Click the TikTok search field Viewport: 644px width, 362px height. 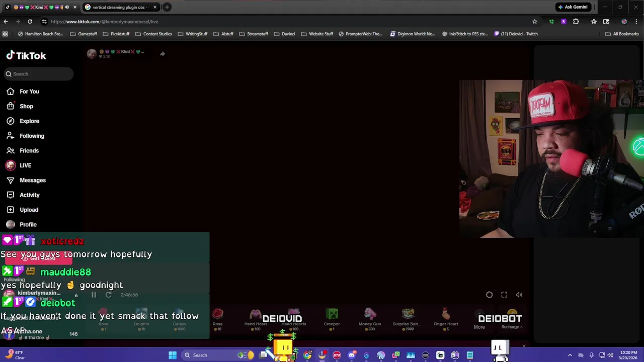pos(39,74)
